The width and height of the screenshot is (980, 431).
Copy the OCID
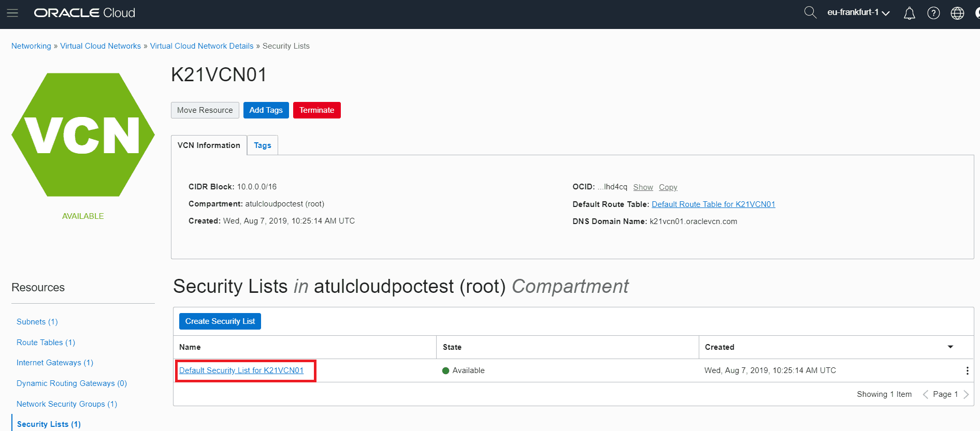[x=668, y=187]
